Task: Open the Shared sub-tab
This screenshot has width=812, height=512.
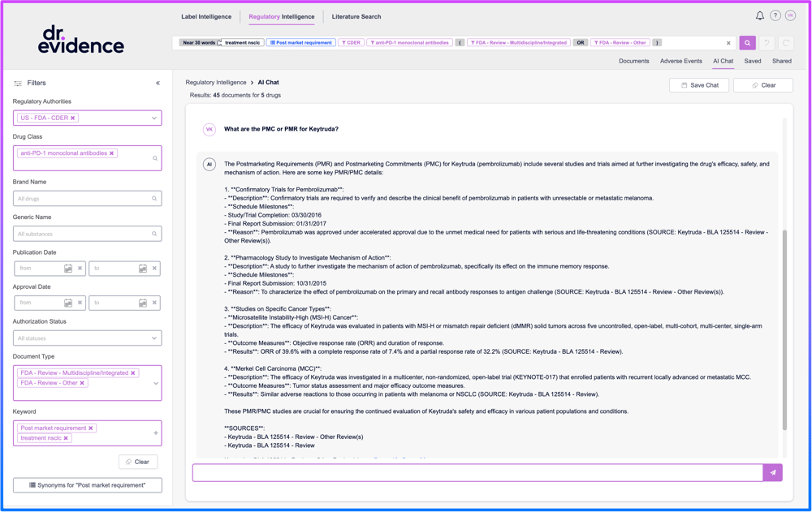Action: tap(781, 61)
